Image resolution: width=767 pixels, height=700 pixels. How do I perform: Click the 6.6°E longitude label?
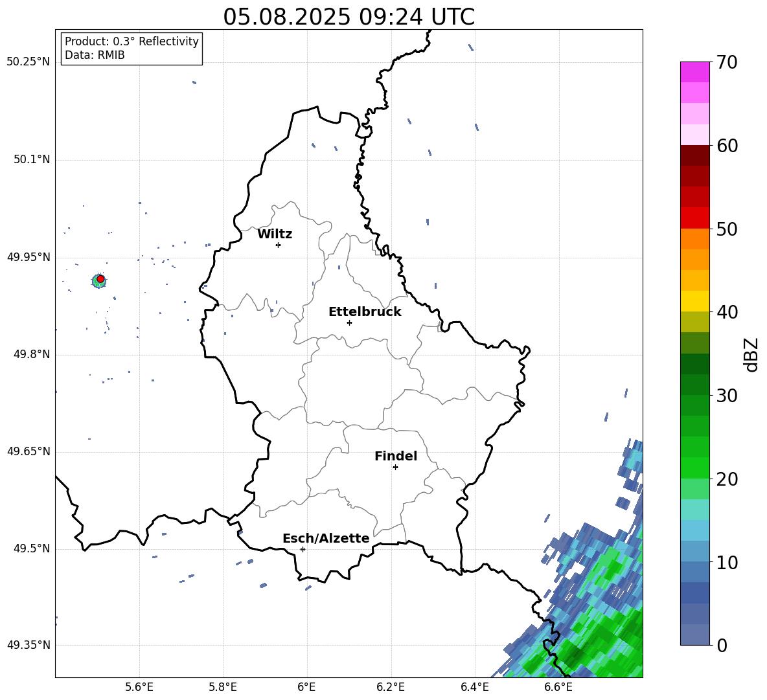[558, 687]
